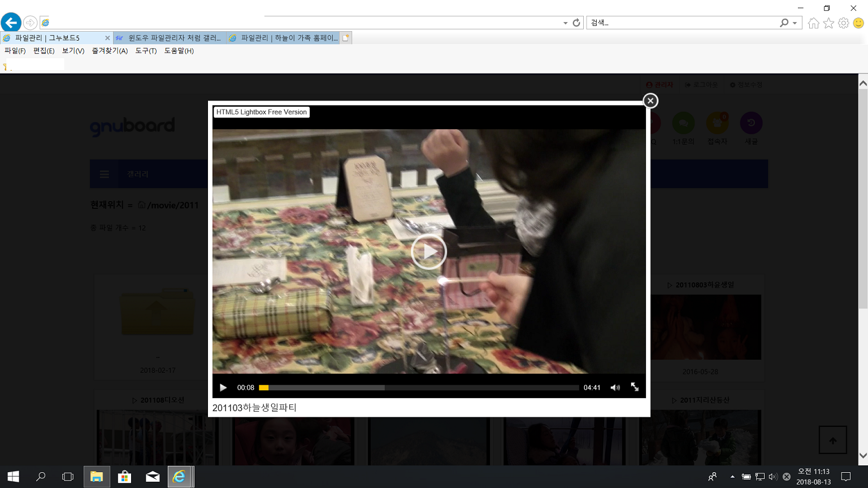Show hidden system tray icons
The height and width of the screenshot is (488, 868).
click(x=732, y=477)
